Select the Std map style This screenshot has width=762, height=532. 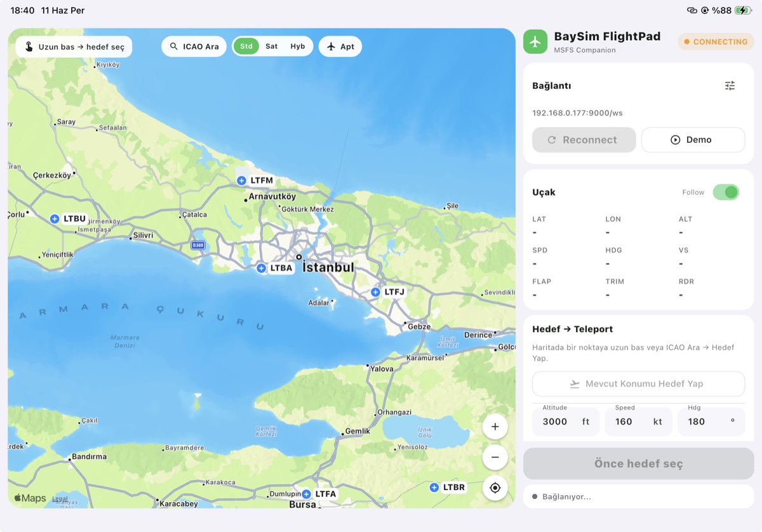coord(246,46)
